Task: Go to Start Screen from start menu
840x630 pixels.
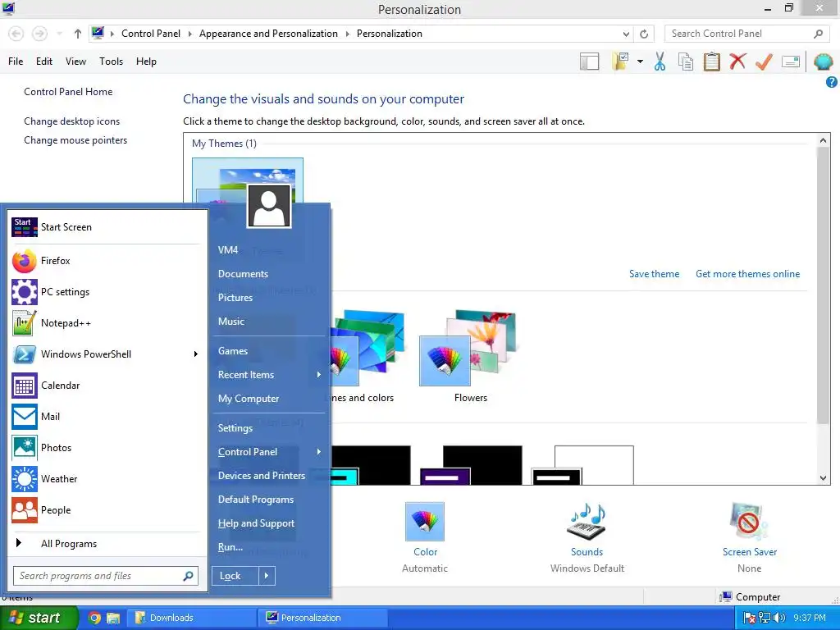Action: pos(105,227)
